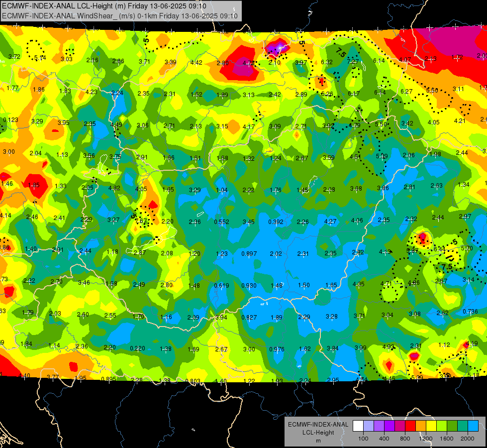Image resolution: width=487 pixels, height=448 pixels.
Task: Click the legend scale label 1200
Action: pyautogui.click(x=426, y=439)
